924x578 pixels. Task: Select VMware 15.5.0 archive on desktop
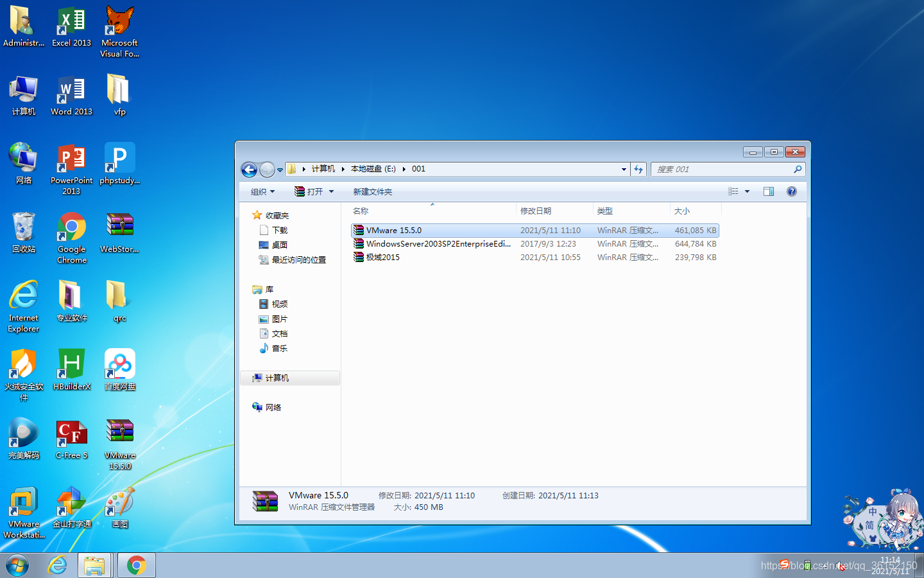click(x=119, y=444)
